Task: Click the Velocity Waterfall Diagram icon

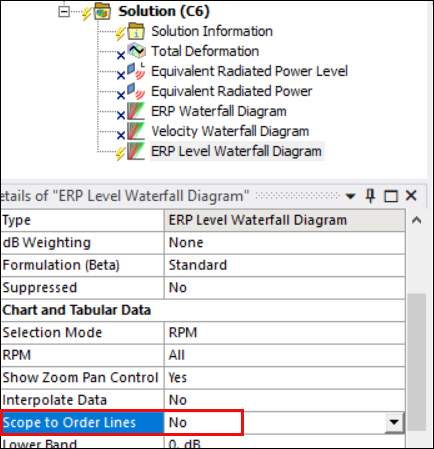Action: 136,131
